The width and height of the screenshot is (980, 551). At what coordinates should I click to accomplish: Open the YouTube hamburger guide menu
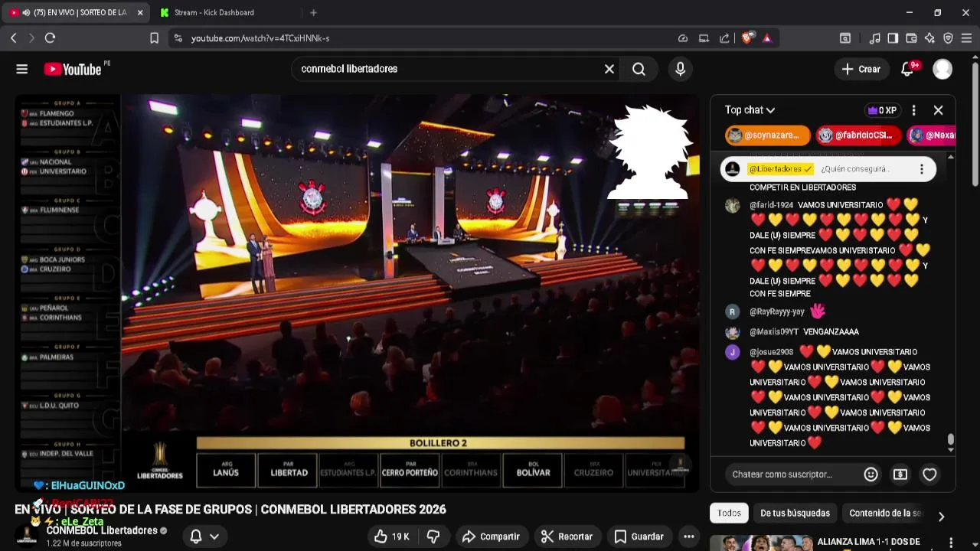[x=21, y=69]
